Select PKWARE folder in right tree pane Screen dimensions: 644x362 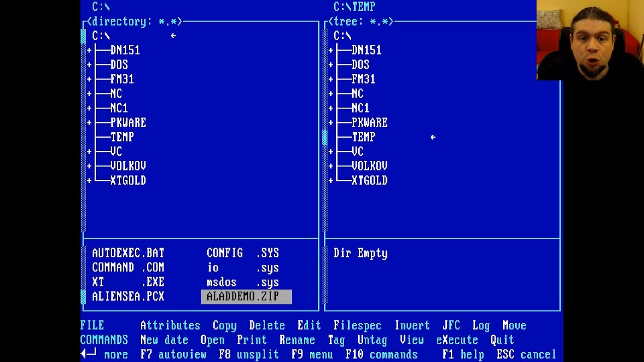pyautogui.click(x=369, y=123)
